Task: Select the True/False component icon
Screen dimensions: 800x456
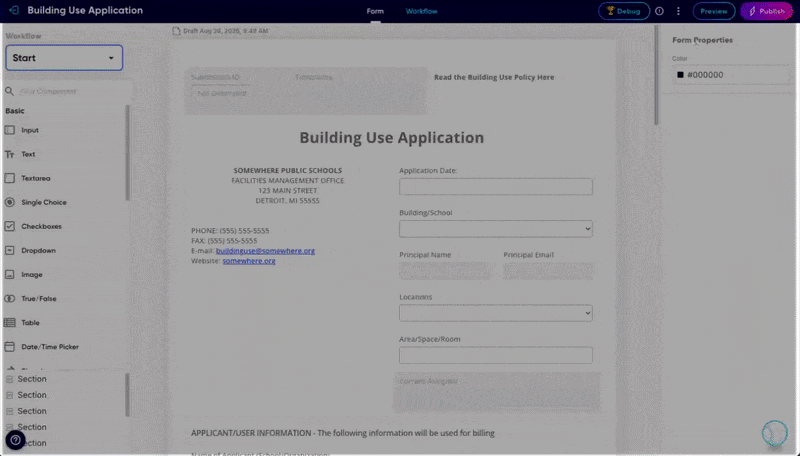Action: click(x=10, y=298)
